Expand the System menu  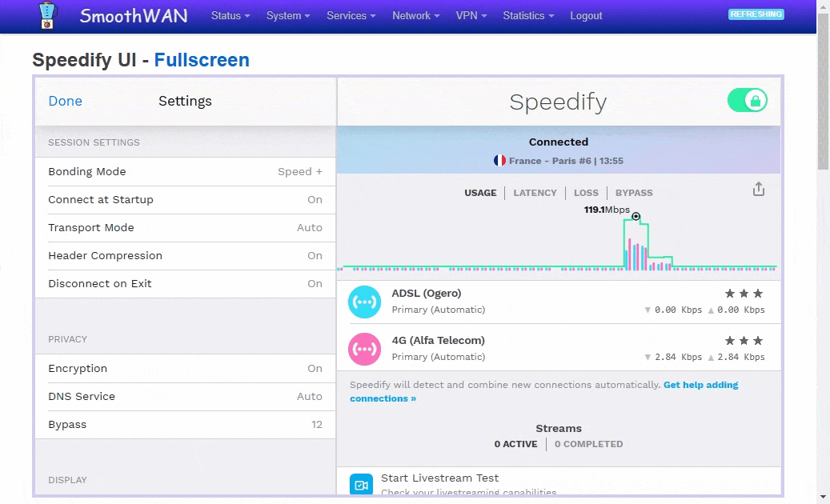288,16
